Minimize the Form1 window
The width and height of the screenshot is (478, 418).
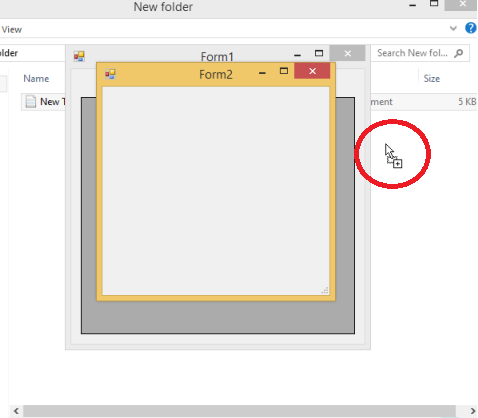click(297, 55)
